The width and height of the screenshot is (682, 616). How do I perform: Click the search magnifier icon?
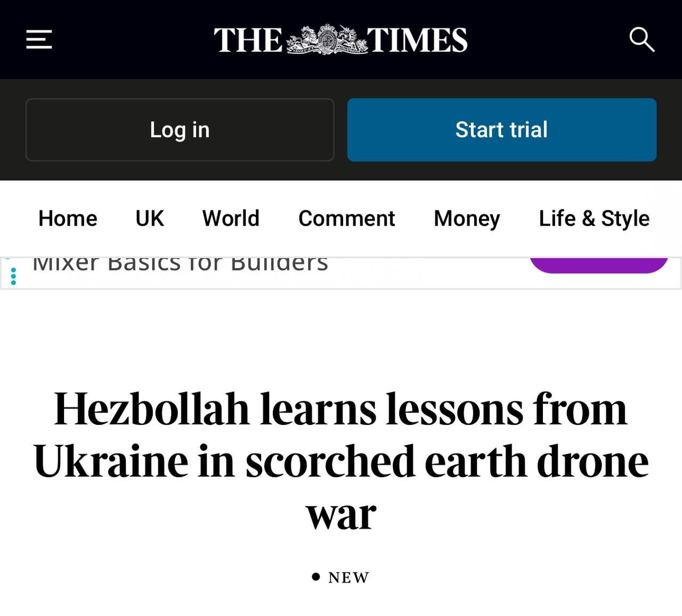[x=642, y=40]
